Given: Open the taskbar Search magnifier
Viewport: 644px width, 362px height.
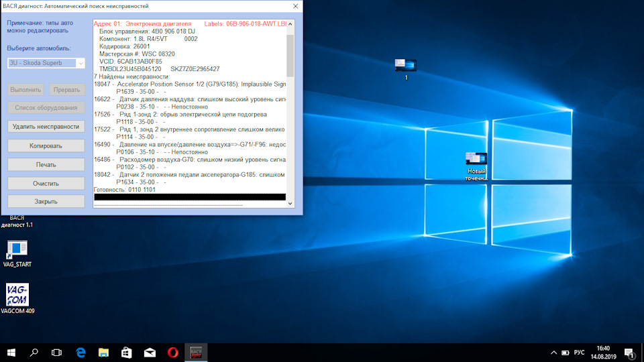Looking at the screenshot, I should click(x=34, y=353).
